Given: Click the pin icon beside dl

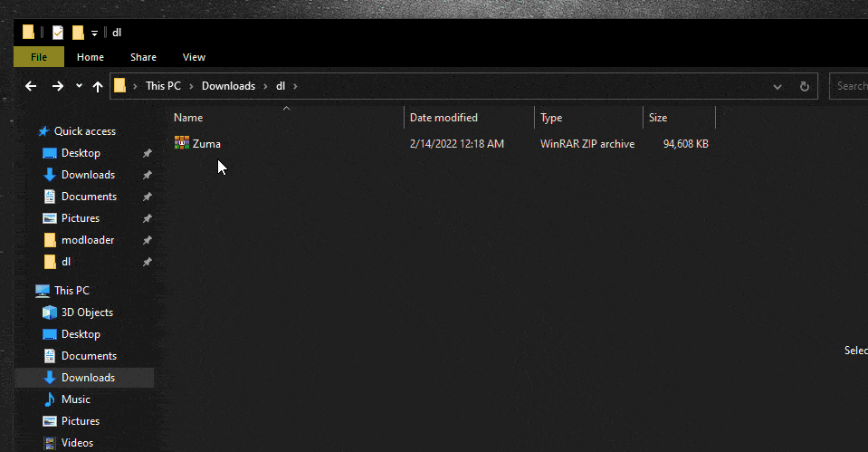Looking at the screenshot, I should pos(148,262).
